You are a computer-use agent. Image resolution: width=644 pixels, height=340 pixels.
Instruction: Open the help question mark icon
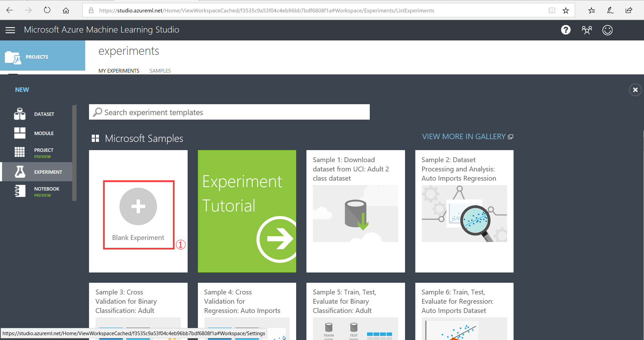point(566,30)
